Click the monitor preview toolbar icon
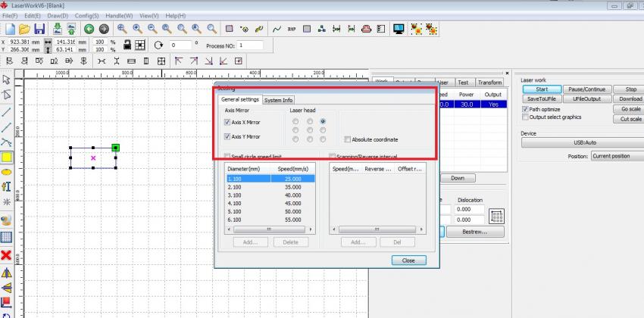 (x=399, y=29)
